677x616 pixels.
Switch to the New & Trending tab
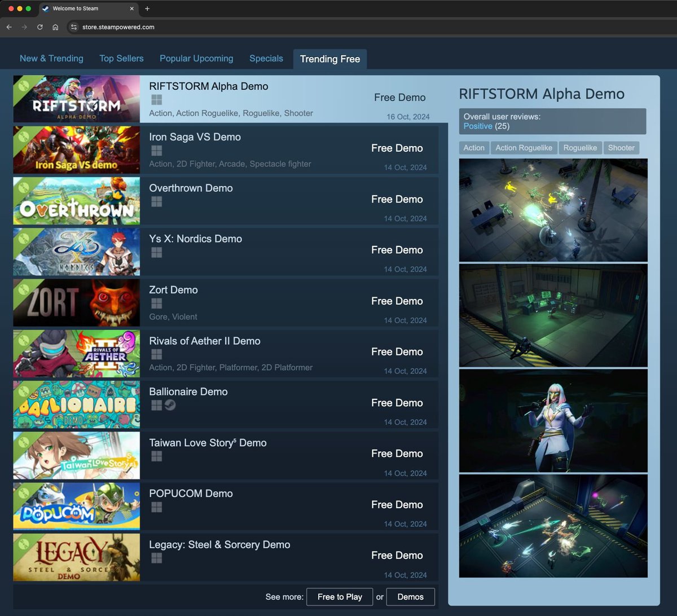(x=51, y=58)
